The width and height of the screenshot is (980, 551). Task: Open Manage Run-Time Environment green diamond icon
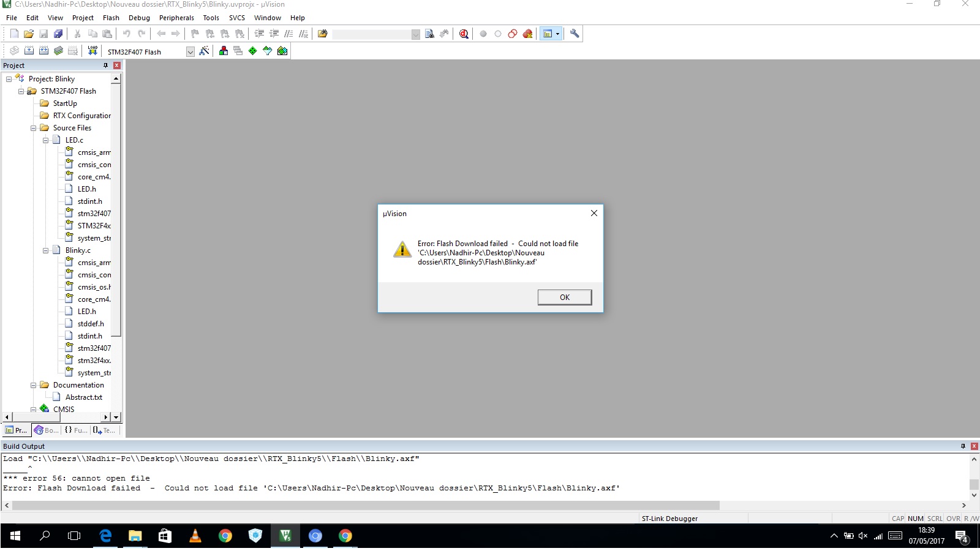[252, 51]
